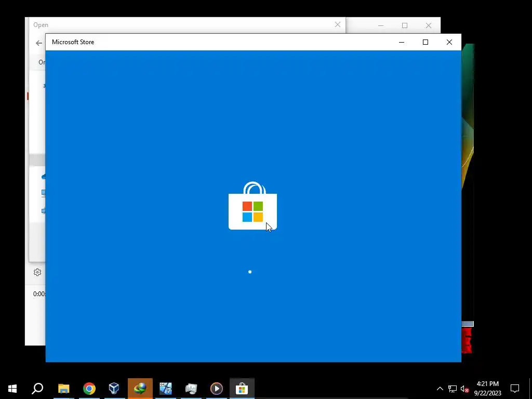Open the blue 64/7 taskbar app icon
The height and width of the screenshot is (399, 532).
click(x=166, y=389)
